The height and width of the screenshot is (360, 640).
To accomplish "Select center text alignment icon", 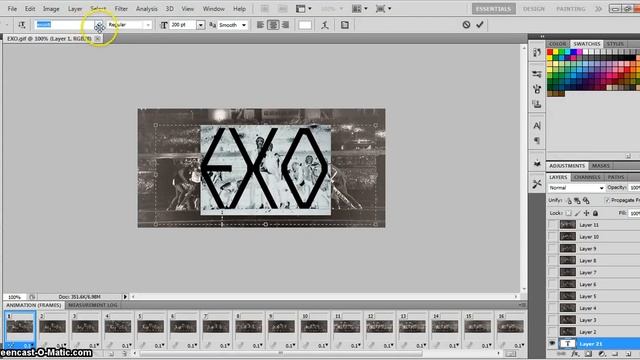I will point(273,25).
